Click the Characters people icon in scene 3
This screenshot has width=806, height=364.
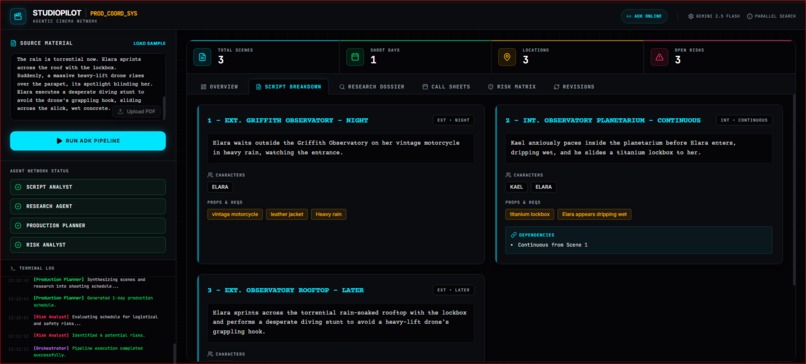coord(210,354)
